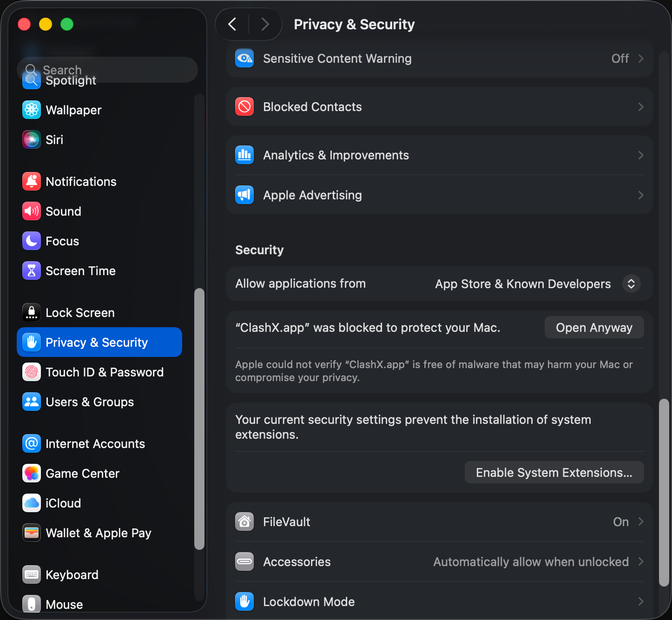Screen dimensions: 672x620
Task: Click the Blocked Contacts prohibition icon
Action: point(244,106)
